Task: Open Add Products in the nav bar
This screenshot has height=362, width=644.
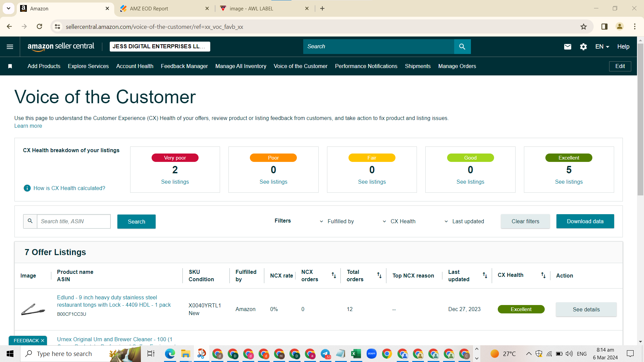Action: [44, 66]
